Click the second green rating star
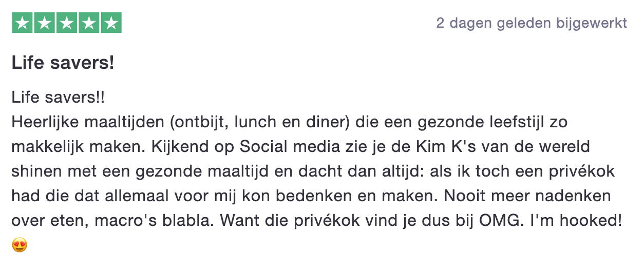644x270 pixels. click(x=44, y=23)
